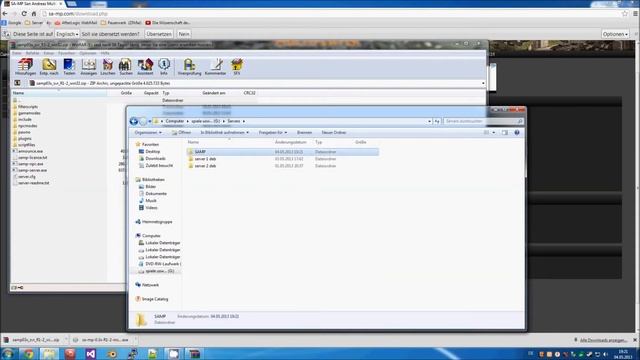Click the Entp. nach extract icon in WinRAR
The height and width of the screenshot is (360, 640).
coord(49,67)
